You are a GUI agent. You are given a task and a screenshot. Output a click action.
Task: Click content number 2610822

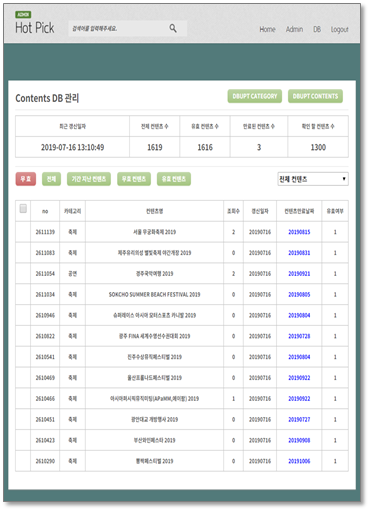click(x=45, y=336)
